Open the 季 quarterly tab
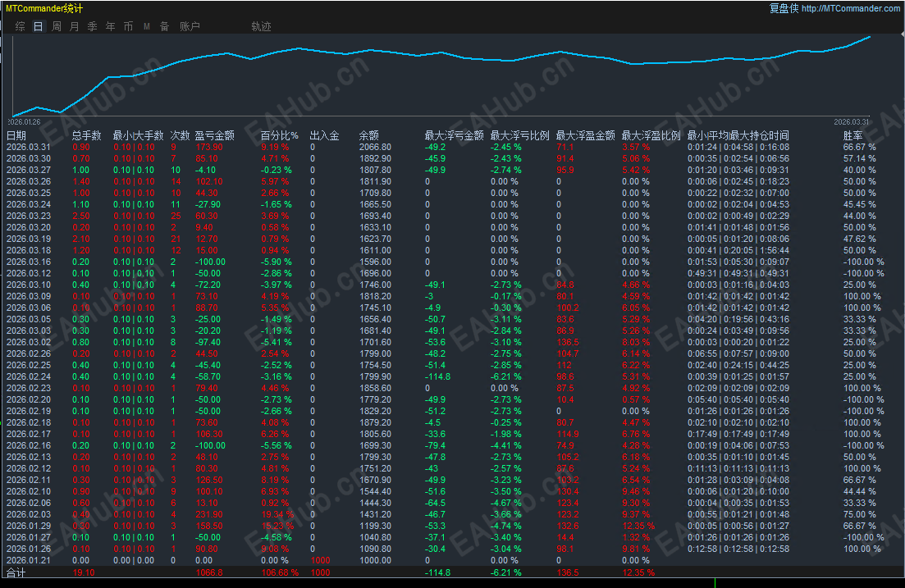The height and width of the screenshot is (588, 905). coord(93,26)
